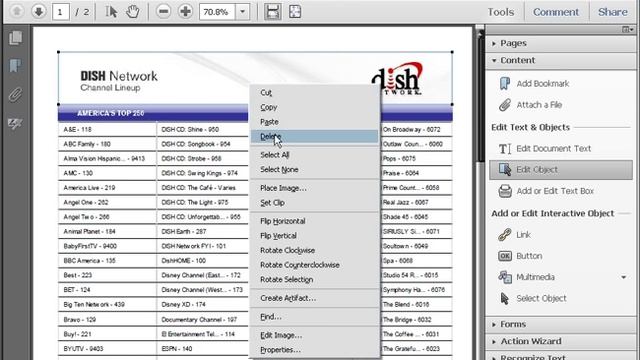Click the zoom percentage field showing 70.8%
This screenshot has height=360, width=640.
(x=217, y=12)
